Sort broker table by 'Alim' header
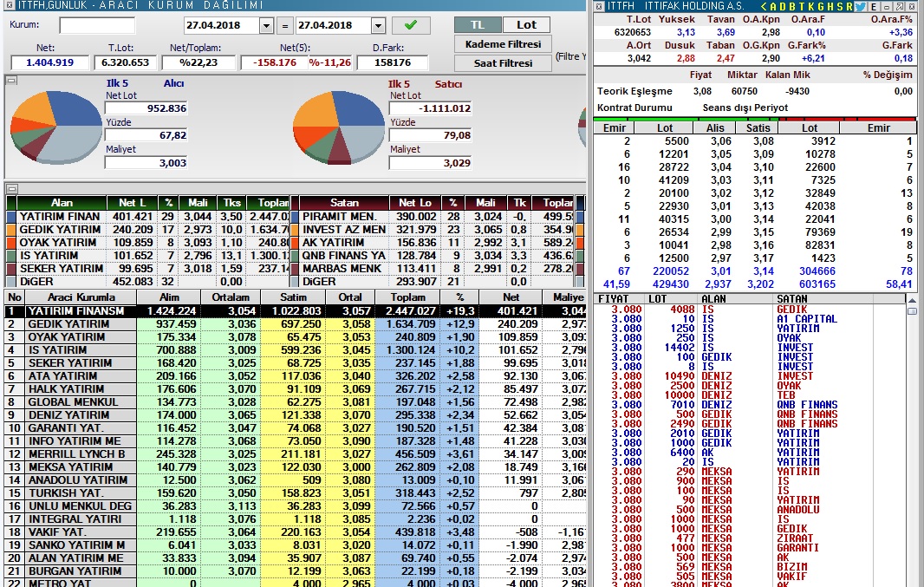Screen dimensions: 924x587 coord(169,297)
